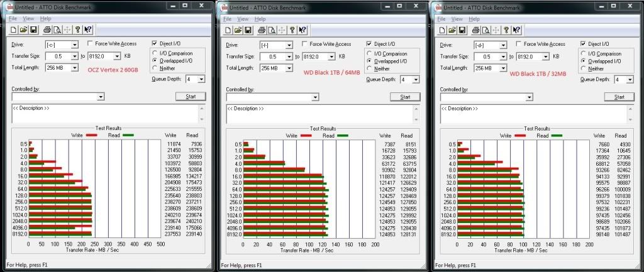
Task: Click Print icon in WD Black 64MB window
Action: point(260,30)
